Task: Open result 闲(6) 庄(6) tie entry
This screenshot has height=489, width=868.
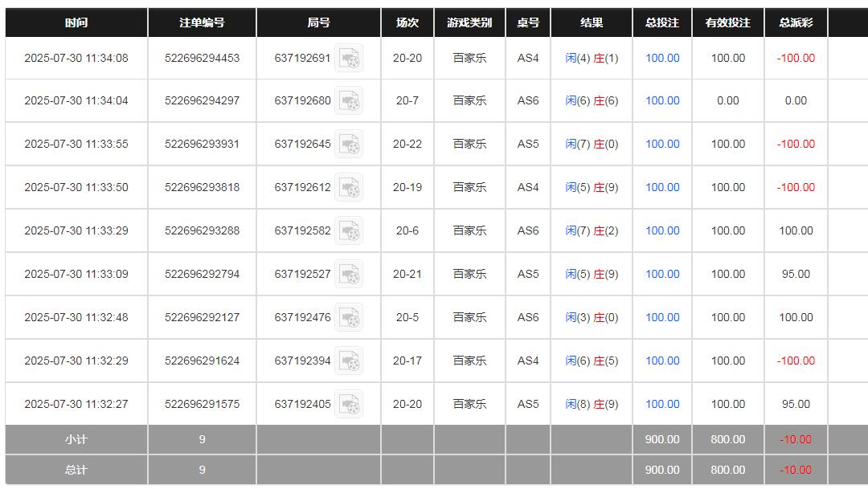Action: (592, 101)
